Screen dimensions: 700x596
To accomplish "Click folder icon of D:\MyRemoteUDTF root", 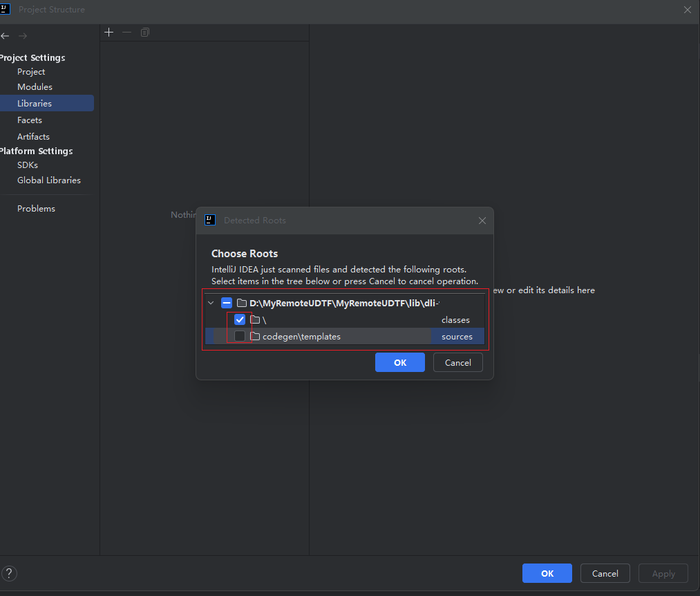I will point(242,304).
